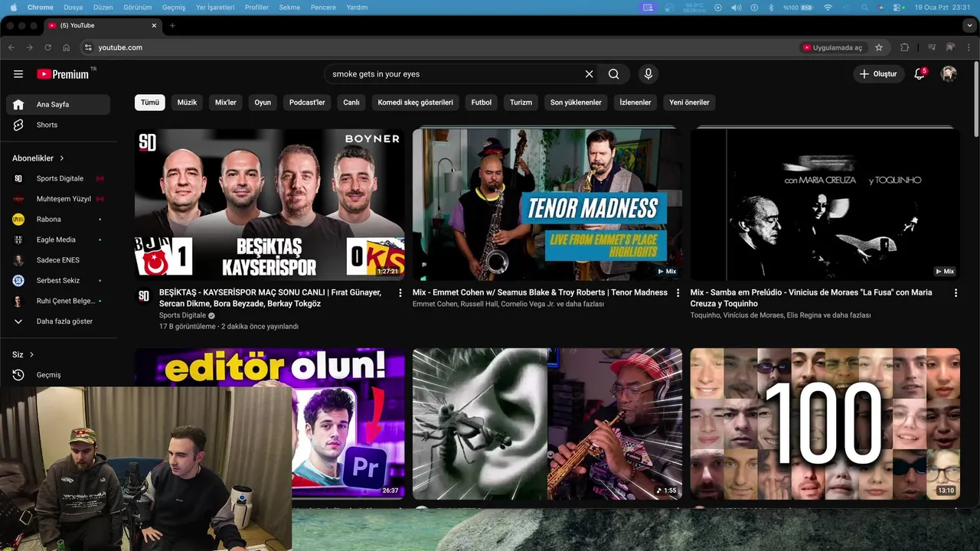Open Serbest Sekiz subscription channel
This screenshot has height=551, width=980.
(x=58, y=281)
